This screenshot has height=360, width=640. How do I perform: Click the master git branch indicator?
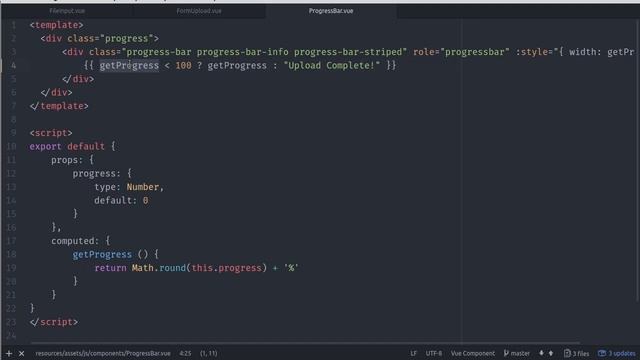[x=516, y=353]
